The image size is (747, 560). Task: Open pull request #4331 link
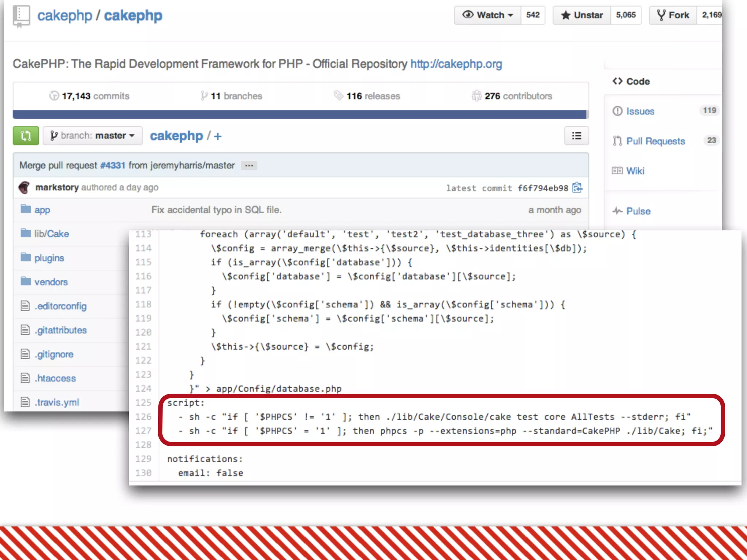113,165
